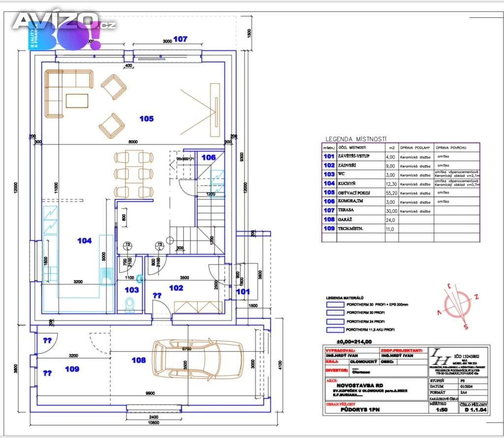Select the toilet symbol in room 103

point(130,306)
